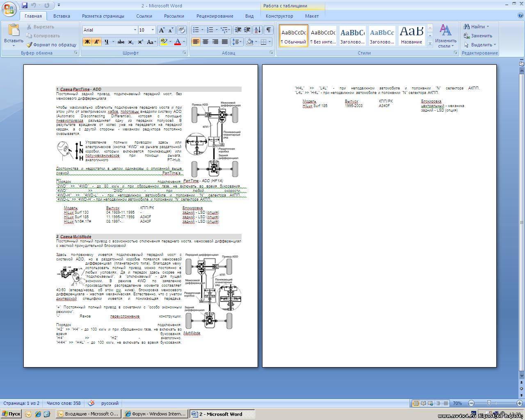
Task: Center-align the paragraph
Action: 205,42
